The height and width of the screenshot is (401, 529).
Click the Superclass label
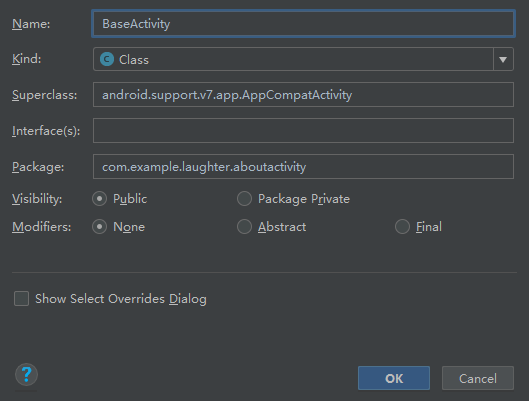[45, 95]
